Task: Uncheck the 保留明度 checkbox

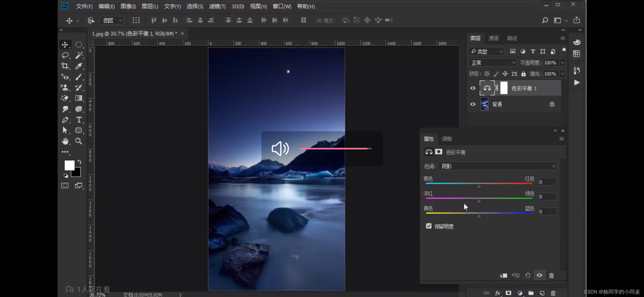Action: point(429,226)
